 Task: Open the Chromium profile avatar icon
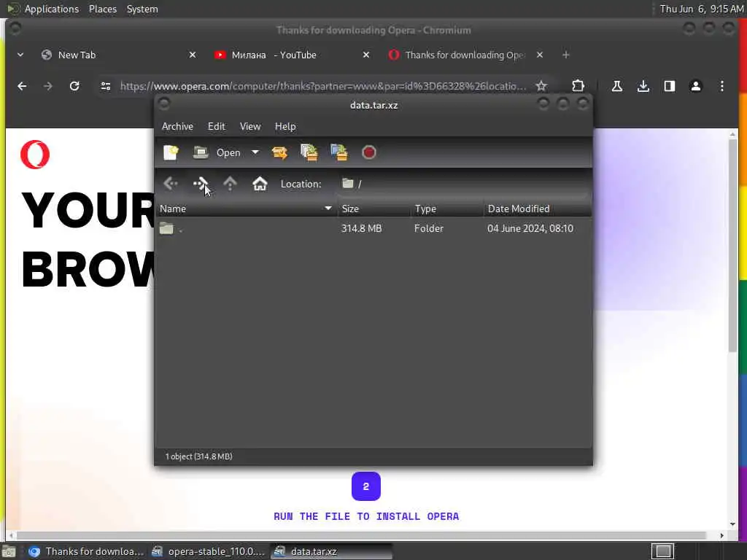point(695,86)
